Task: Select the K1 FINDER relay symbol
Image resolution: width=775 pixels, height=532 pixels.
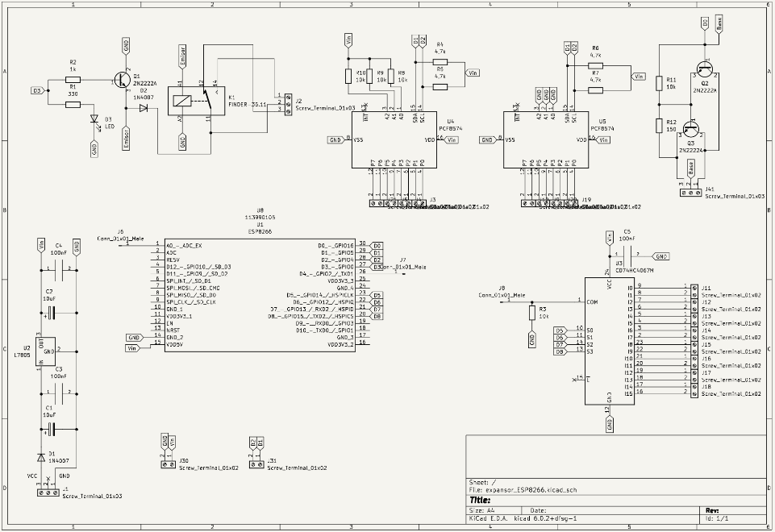Action: [x=196, y=101]
